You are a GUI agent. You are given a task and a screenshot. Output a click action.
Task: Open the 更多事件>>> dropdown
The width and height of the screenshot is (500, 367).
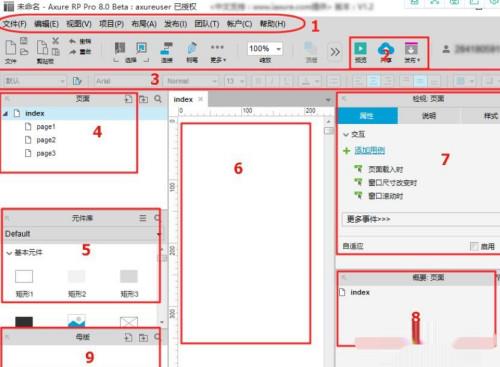click(x=421, y=219)
